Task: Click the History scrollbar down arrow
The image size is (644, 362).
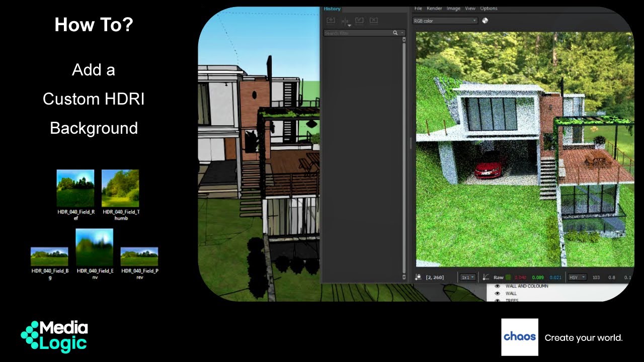Action: [x=404, y=277]
